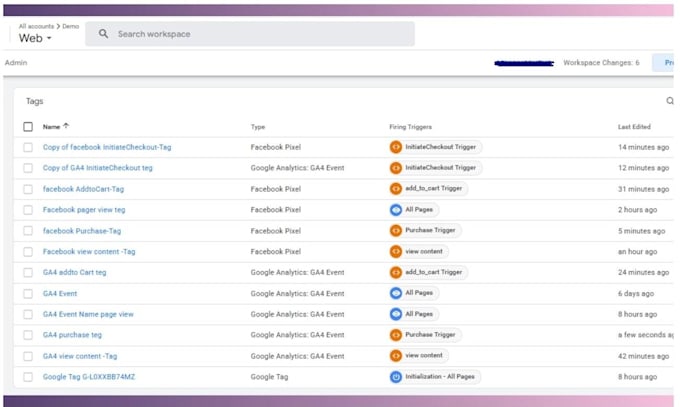Viewport: 680px width, 407px height.
Task: Click All accounts breadcrumb
Action: click(36, 26)
